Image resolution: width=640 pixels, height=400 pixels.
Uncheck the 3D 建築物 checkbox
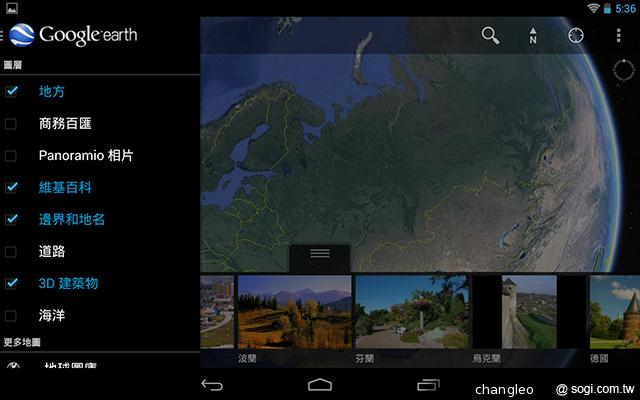[11, 283]
